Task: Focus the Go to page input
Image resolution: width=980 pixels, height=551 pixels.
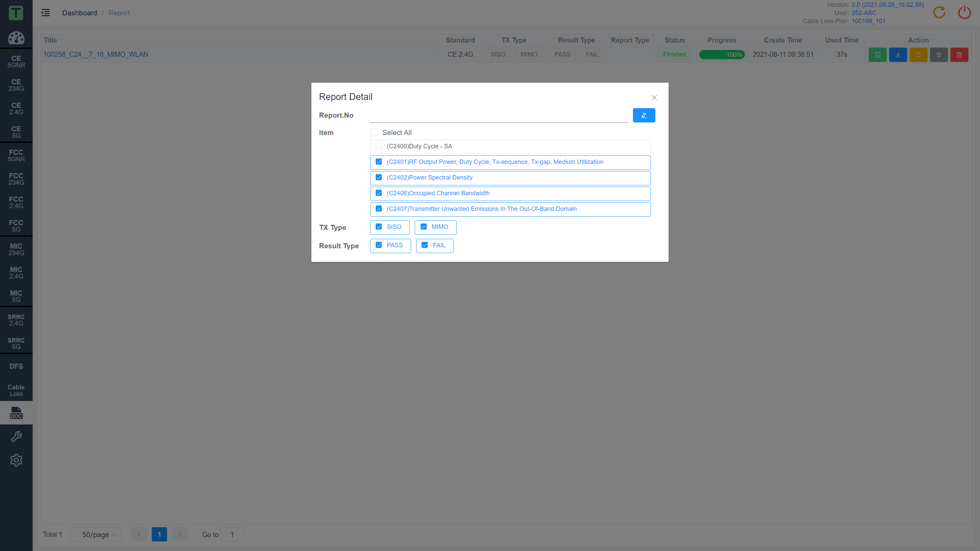Action: 232,534
